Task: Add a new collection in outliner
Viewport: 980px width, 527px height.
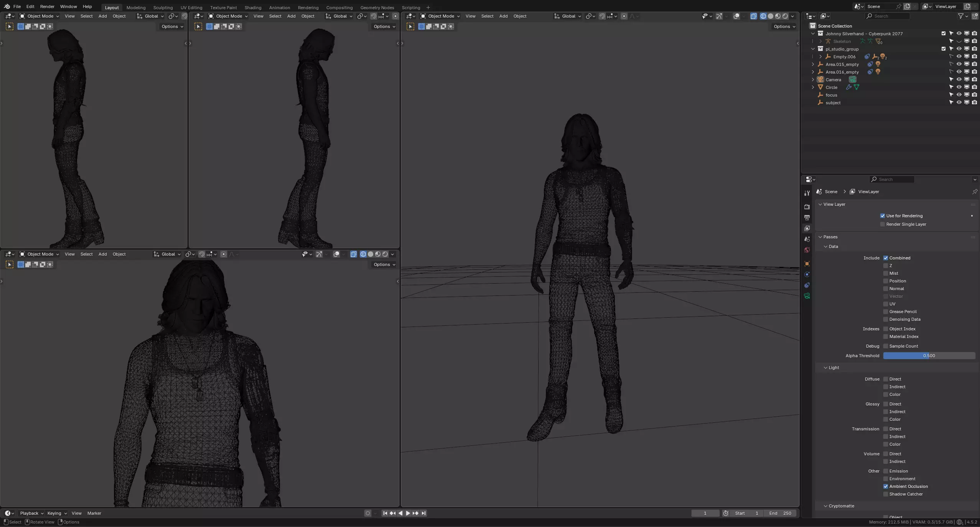Action: coord(975,16)
